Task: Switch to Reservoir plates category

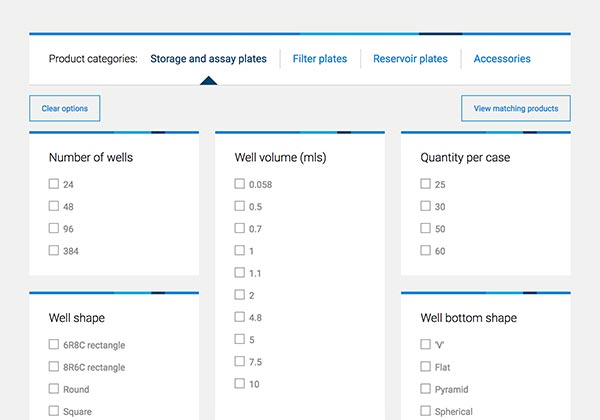Action: (410, 59)
